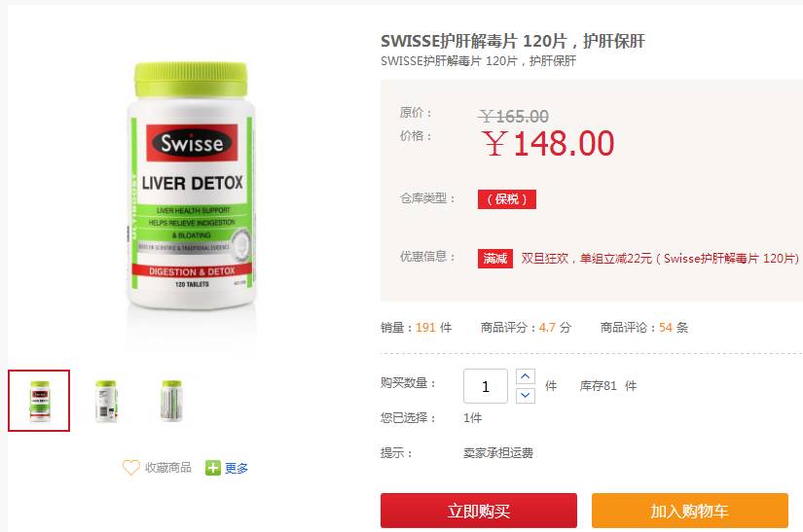
Task: Open the 54 条 product reviews count
Action: (674, 328)
